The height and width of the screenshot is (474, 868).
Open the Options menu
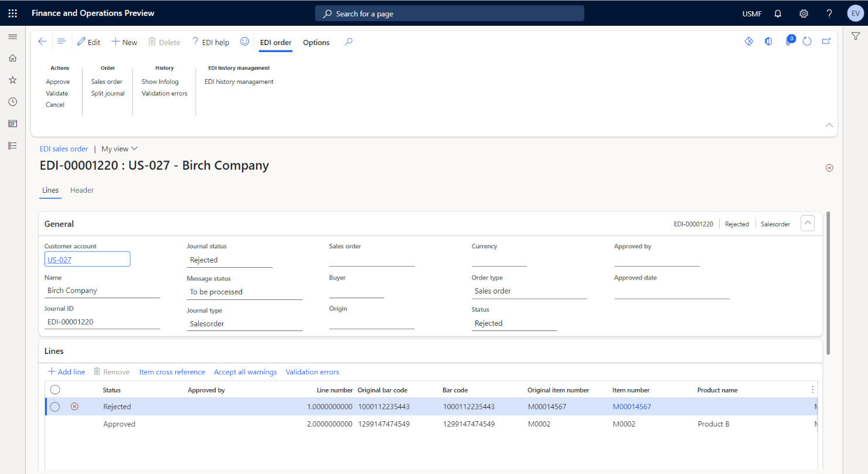pos(316,42)
